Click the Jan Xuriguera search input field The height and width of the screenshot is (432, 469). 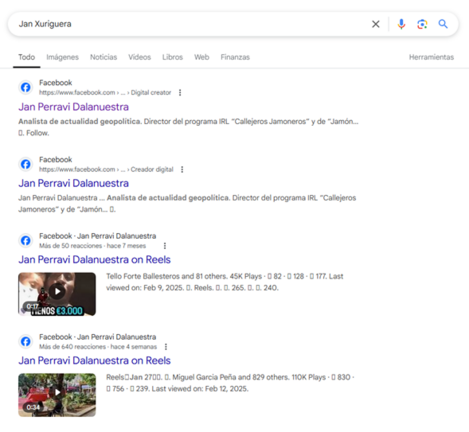tap(190, 24)
